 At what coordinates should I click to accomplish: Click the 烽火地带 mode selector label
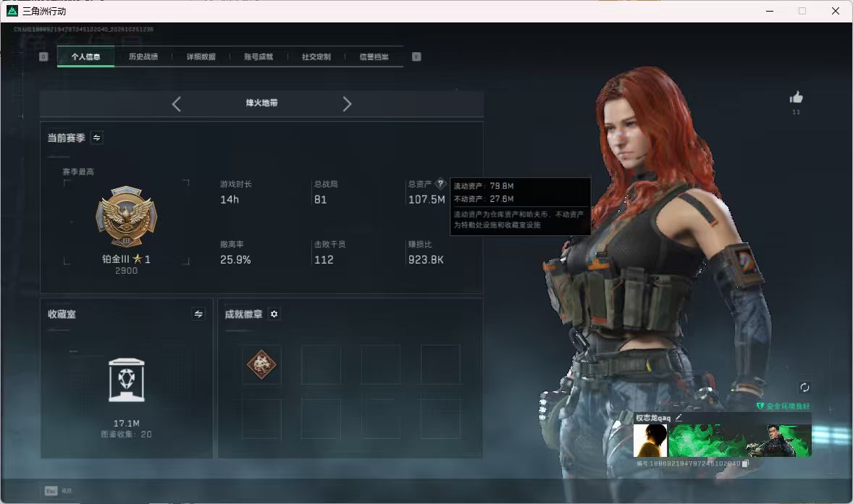pyautogui.click(x=261, y=103)
